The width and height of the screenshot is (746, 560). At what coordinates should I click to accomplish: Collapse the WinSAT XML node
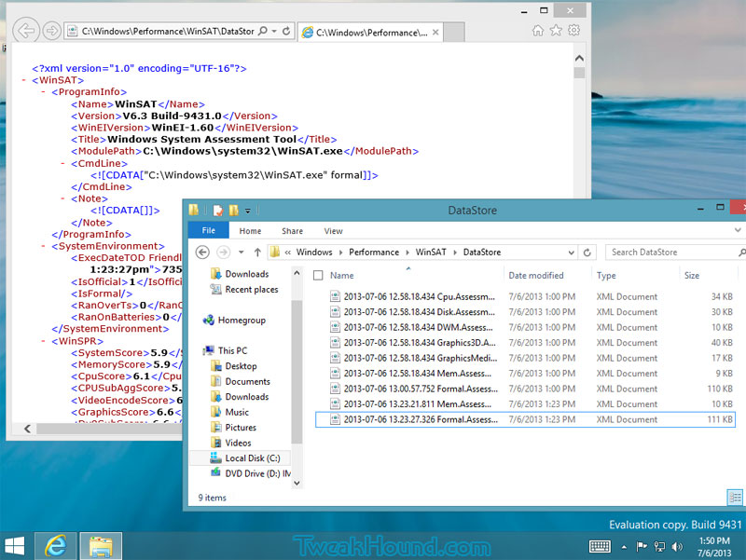click(24, 80)
